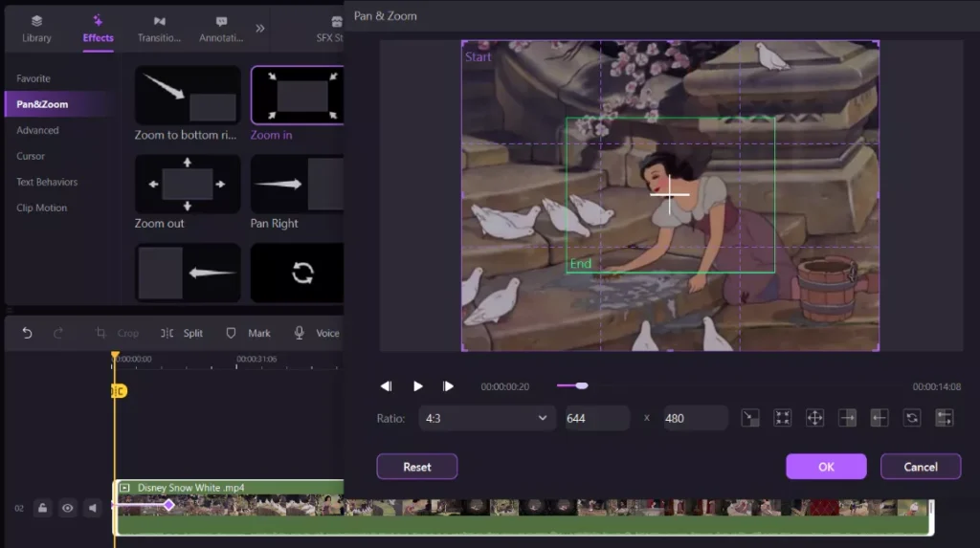This screenshot has width=980, height=548.
Task: Apply zoom in preset icon
Action: point(783,417)
